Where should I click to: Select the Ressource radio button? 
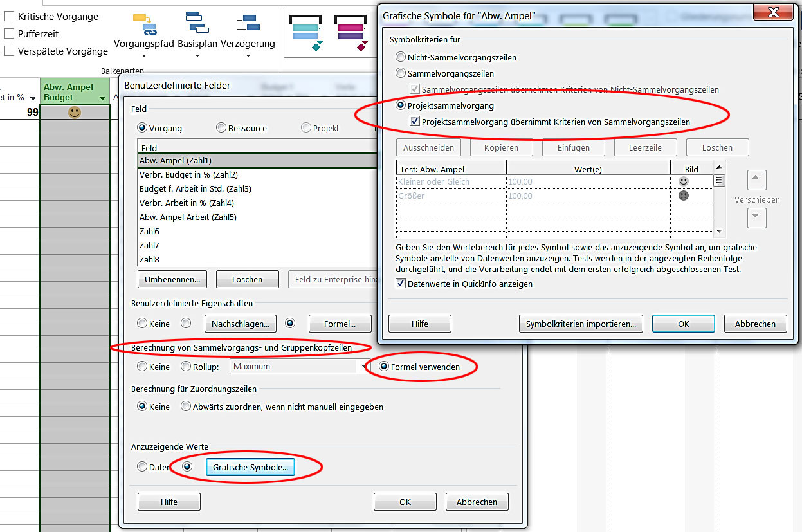[221, 128]
